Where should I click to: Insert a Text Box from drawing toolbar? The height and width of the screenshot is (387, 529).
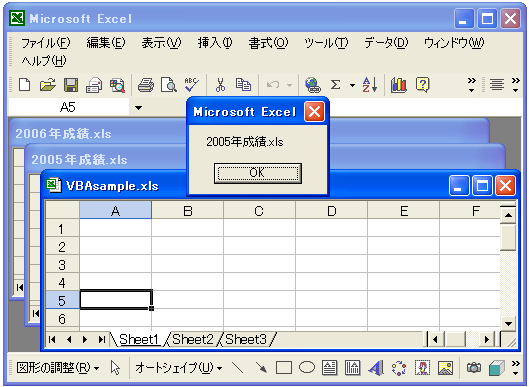click(x=330, y=368)
